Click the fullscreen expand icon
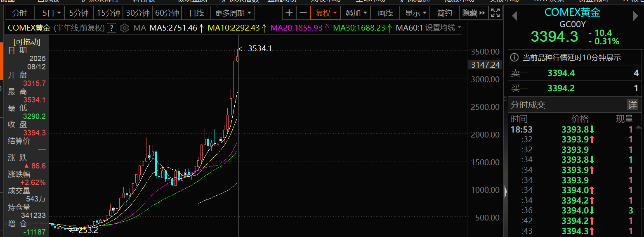This screenshot has height=237, width=644. 495,13
